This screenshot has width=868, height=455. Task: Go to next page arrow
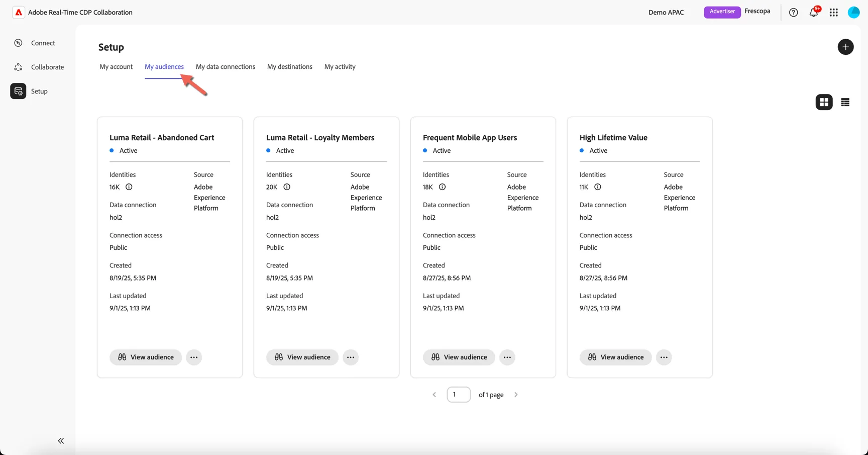click(516, 395)
